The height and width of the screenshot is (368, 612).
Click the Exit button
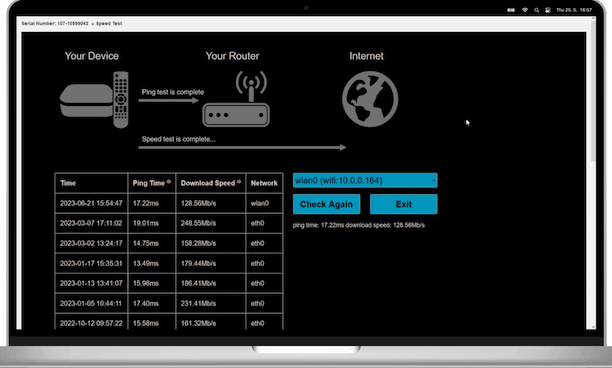[403, 204]
